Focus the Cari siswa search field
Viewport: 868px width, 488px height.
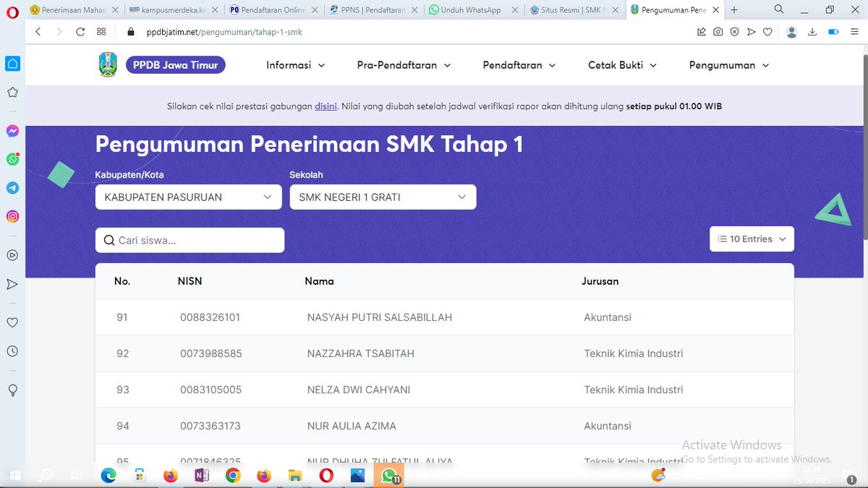pos(190,241)
